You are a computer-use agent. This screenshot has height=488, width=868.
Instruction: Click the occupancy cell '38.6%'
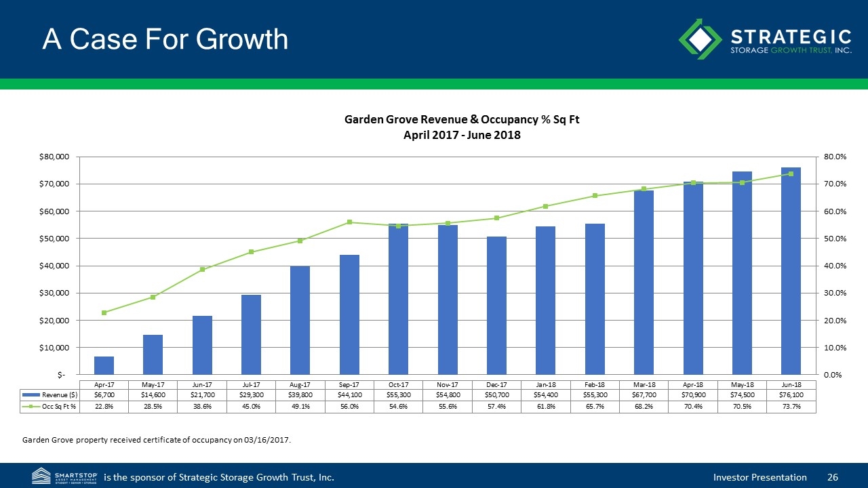(x=202, y=407)
